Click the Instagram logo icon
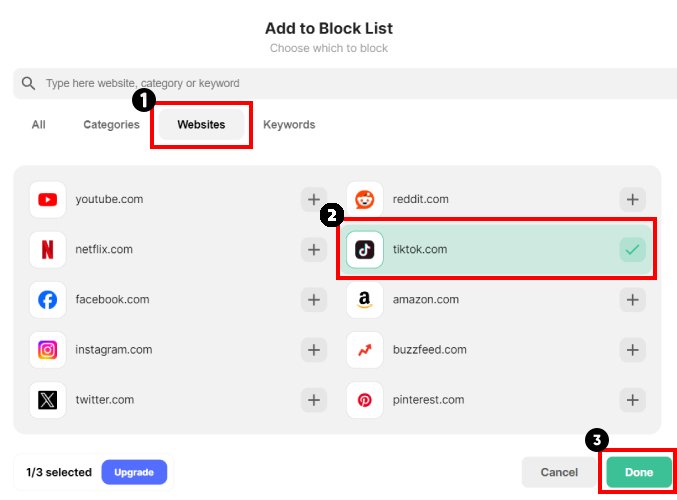This screenshot has width=677, height=500. coord(48,349)
